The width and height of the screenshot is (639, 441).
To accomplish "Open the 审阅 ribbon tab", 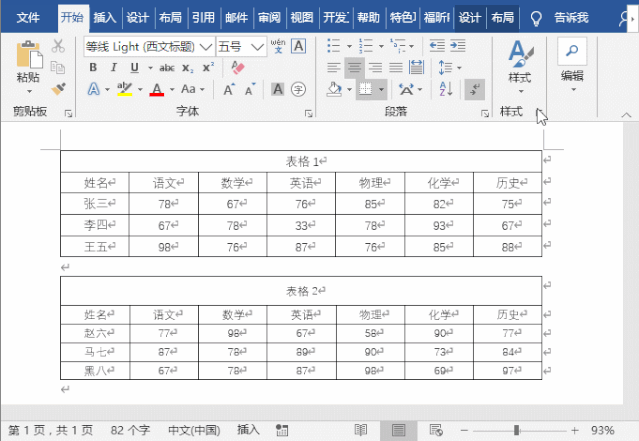I will click(268, 17).
